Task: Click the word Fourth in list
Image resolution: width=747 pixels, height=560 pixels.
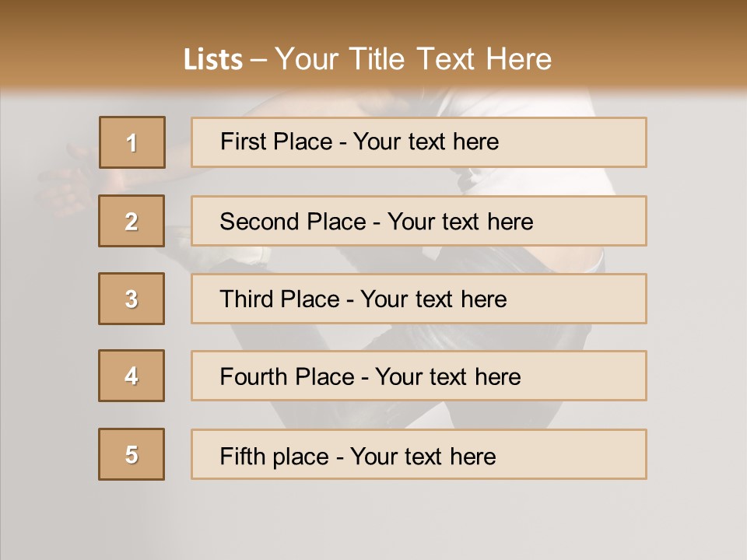Action: (253, 376)
